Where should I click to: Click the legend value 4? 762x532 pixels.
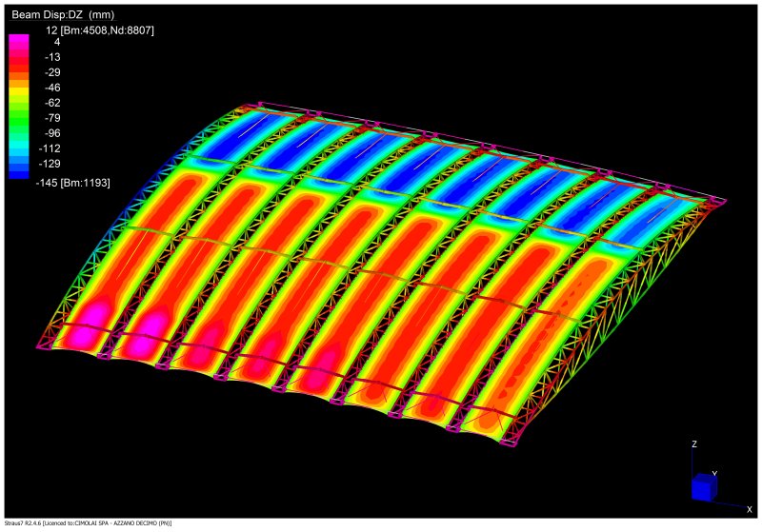(57, 42)
